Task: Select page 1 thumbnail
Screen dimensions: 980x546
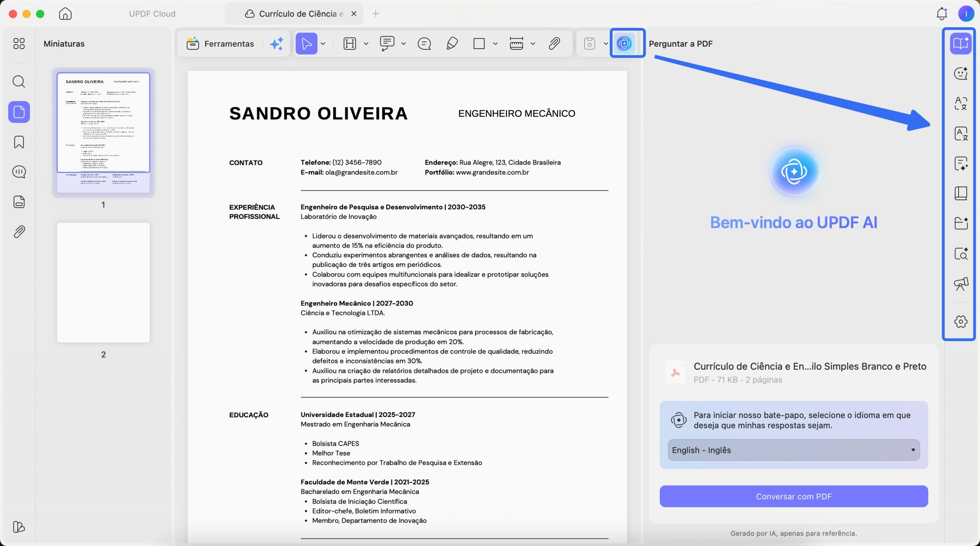Action: 103,132
